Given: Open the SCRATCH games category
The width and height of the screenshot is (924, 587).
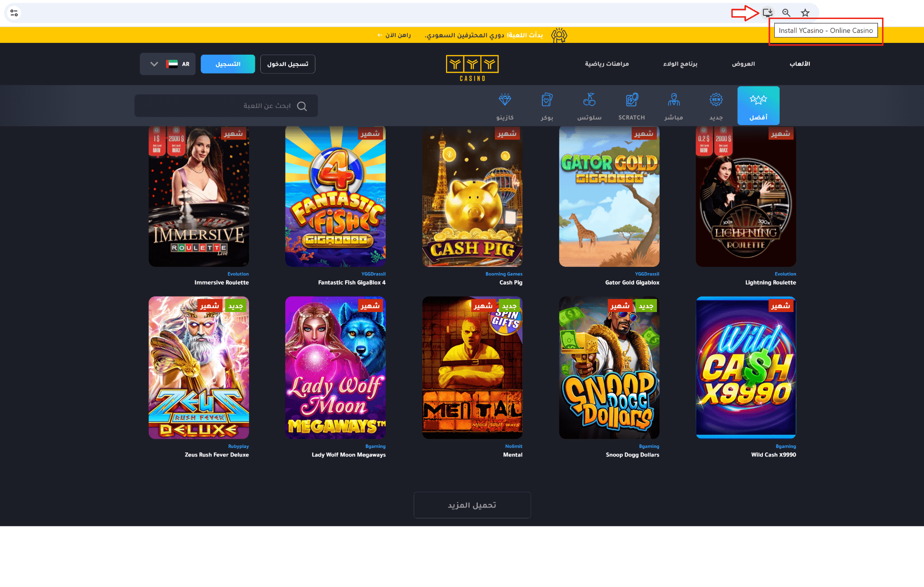Looking at the screenshot, I should coord(632,107).
